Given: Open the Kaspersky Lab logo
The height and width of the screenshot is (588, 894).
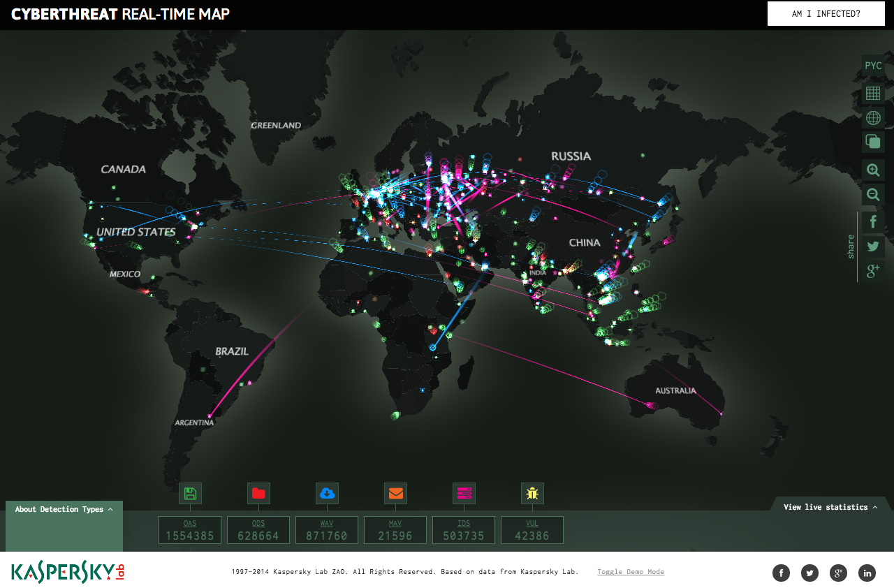Looking at the screenshot, I should 68,571.
